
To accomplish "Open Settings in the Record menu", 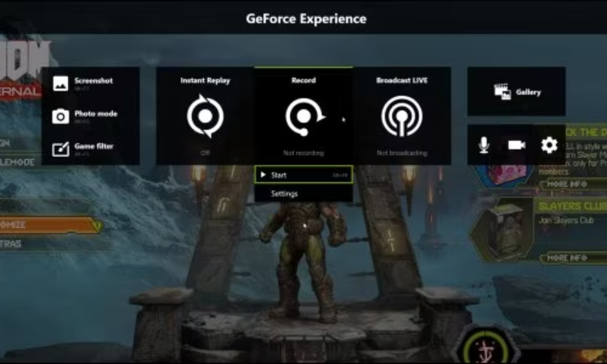I will coord(303,193).
